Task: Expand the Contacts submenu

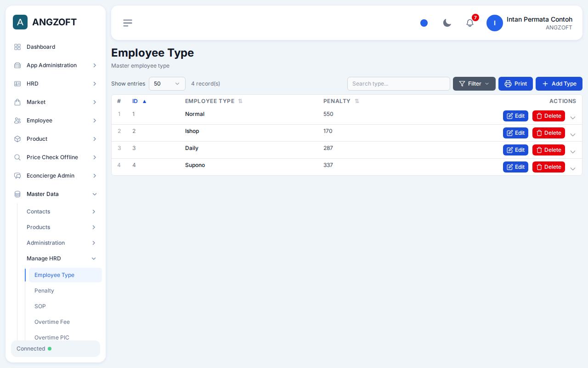Action: (x=62, y=212)
